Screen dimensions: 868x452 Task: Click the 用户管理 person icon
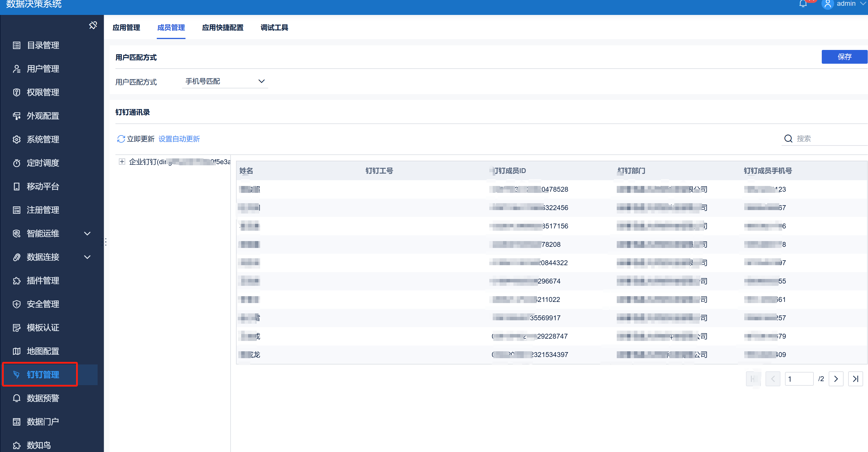[x=17, y=69]
